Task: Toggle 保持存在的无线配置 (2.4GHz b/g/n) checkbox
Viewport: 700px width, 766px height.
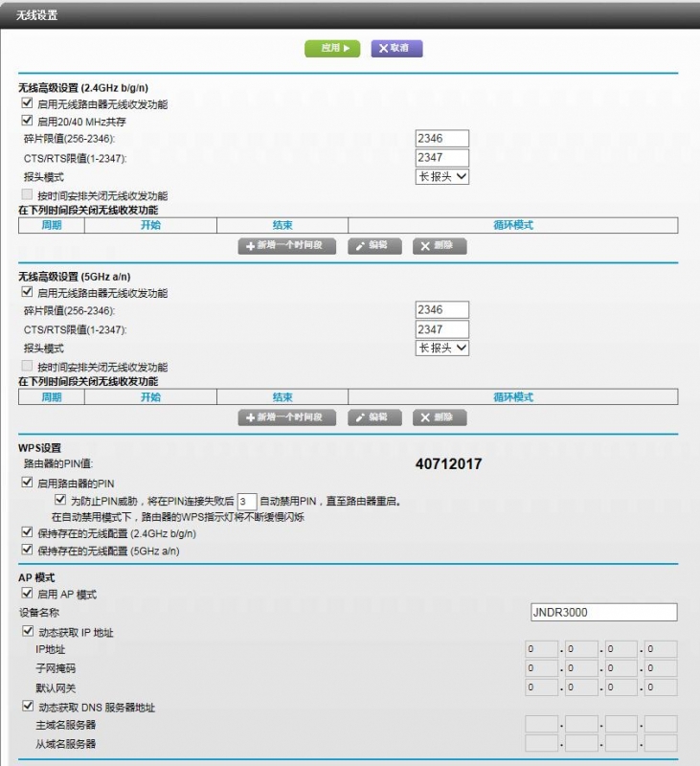Action: [27, 532]
